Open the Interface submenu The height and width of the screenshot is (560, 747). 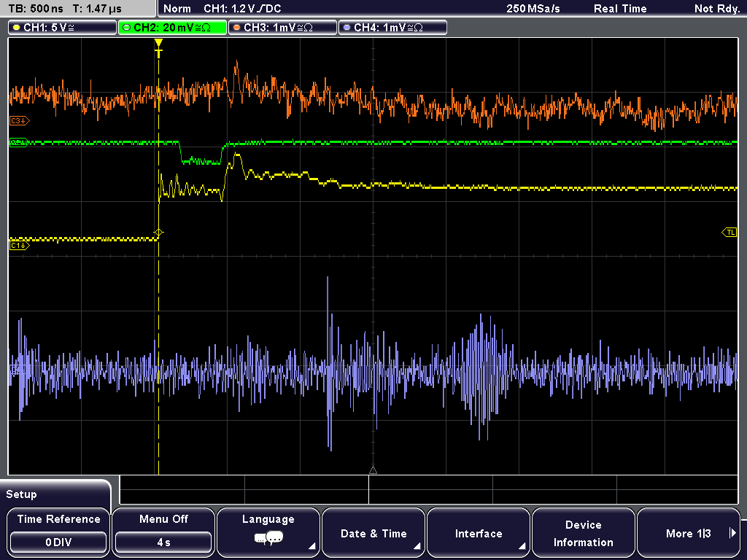click(x=479, y=532)
